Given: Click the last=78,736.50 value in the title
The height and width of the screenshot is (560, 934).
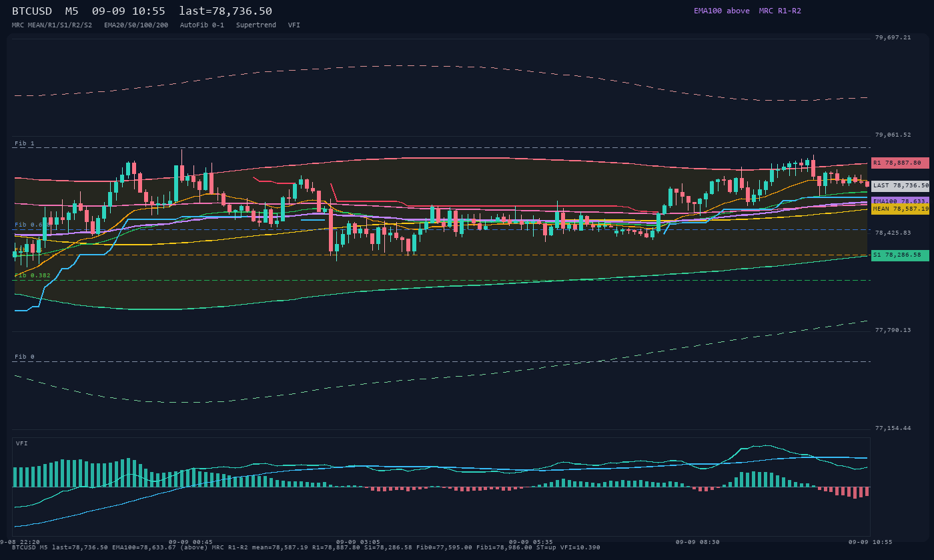Looking at the screenshot, I should [225, 11].
